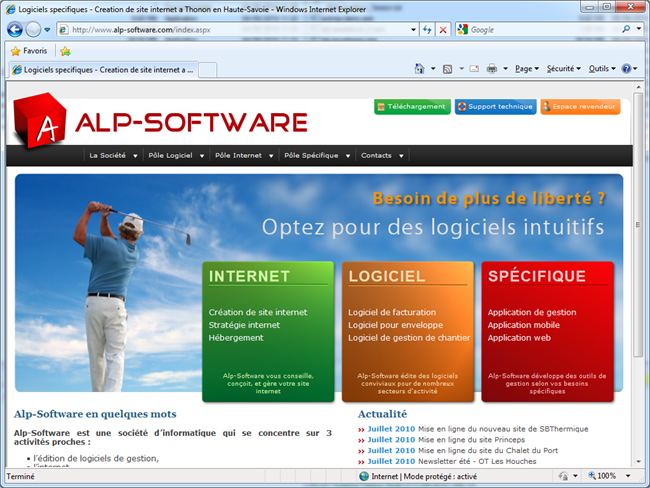Click the Print icon in command bar

(492, 69)
